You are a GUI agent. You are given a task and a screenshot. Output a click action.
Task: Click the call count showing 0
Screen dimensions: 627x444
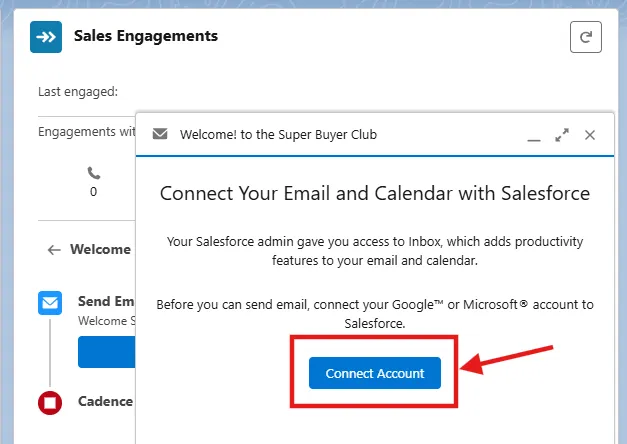point(94,192)
